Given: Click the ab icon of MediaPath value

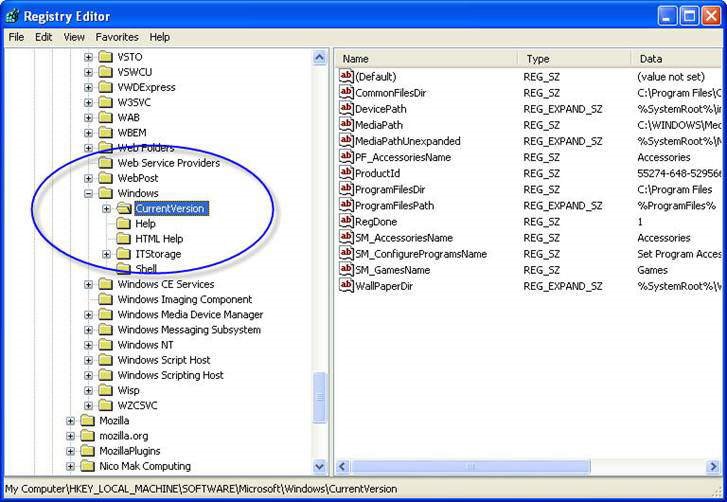Looking at the screenshot, I should (x=346, y=125).
